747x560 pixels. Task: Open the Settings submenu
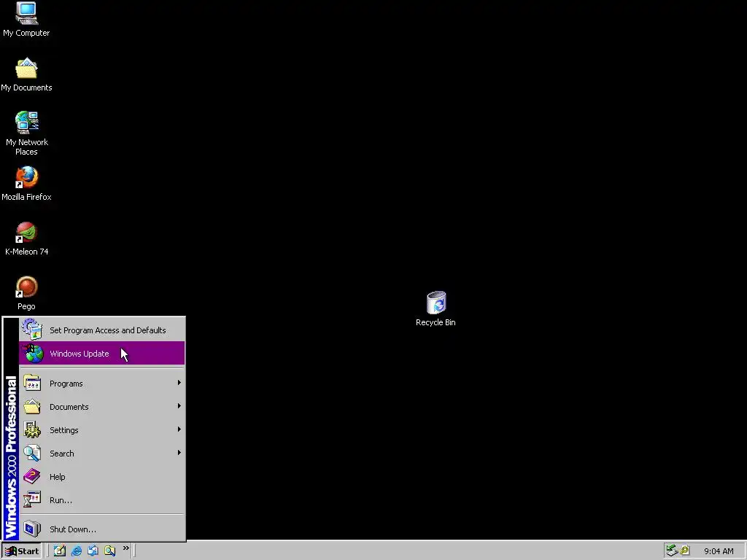[x=102, y=430]
